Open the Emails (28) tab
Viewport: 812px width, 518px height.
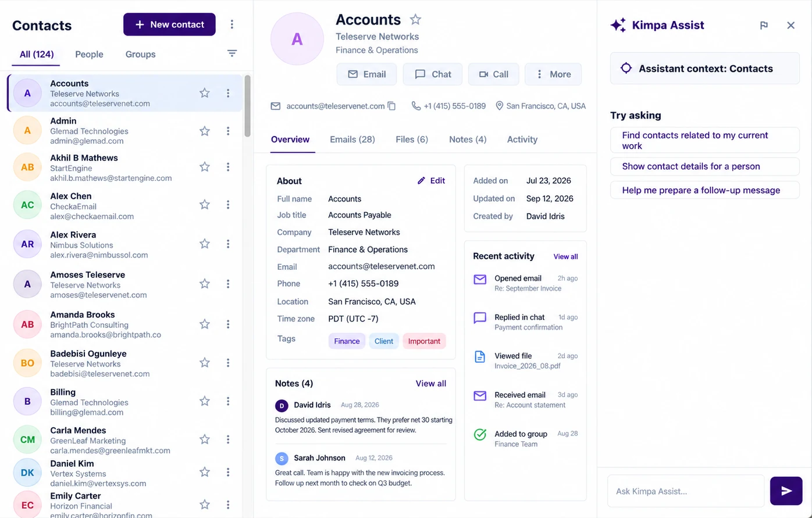point(352,140)
